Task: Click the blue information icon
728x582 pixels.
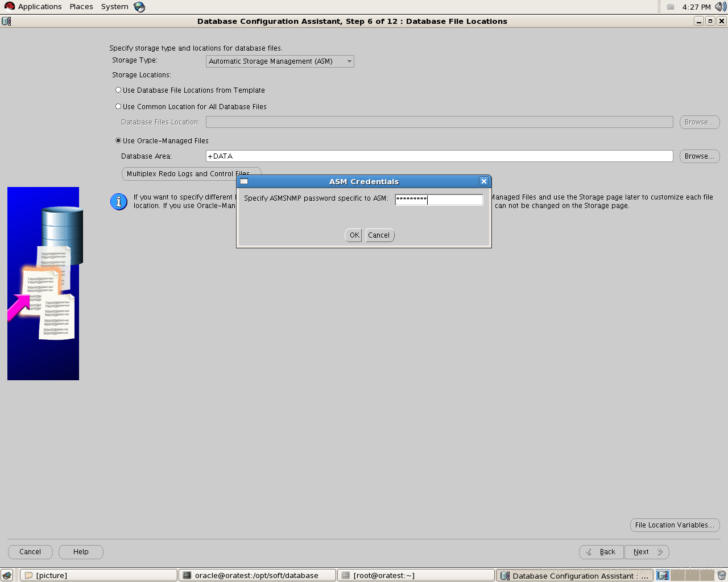Action: point(118,202)
